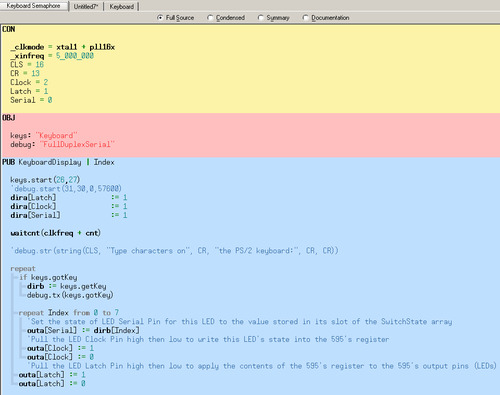Screen dimensions: 500x395
Task: Click the outa[Latch] := 0 line
Action: tap(52, 384)
